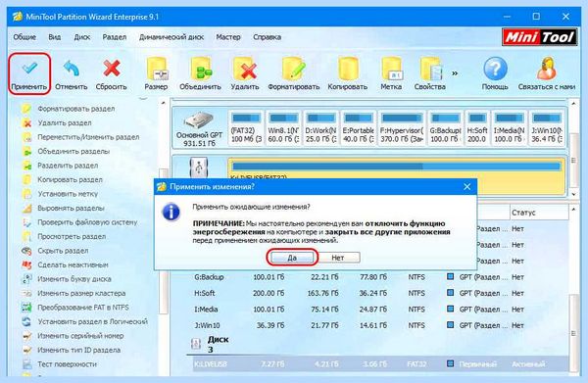Close the Применить изменения dialog
This screenshot has width=588, height=383.
click(466, 187)
